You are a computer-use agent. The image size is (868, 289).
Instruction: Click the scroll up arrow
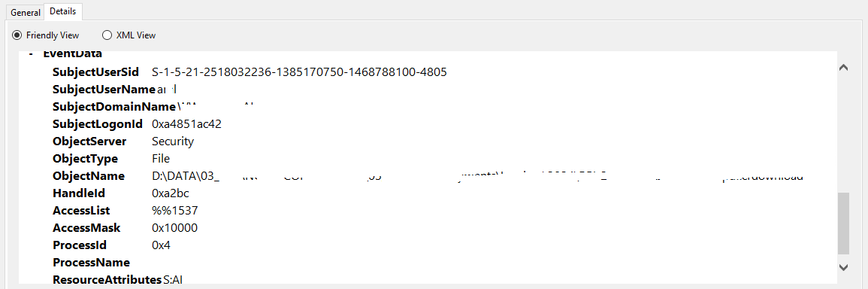[843, 68]
